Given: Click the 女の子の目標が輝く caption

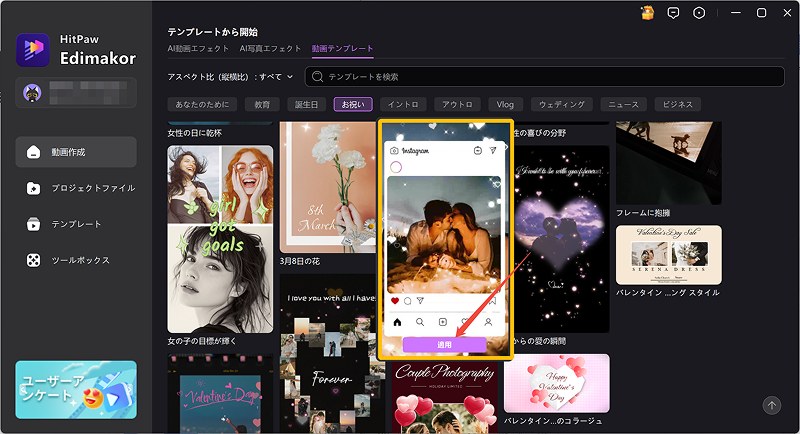Looking at the screenshot, I should (x=202, y=341).
